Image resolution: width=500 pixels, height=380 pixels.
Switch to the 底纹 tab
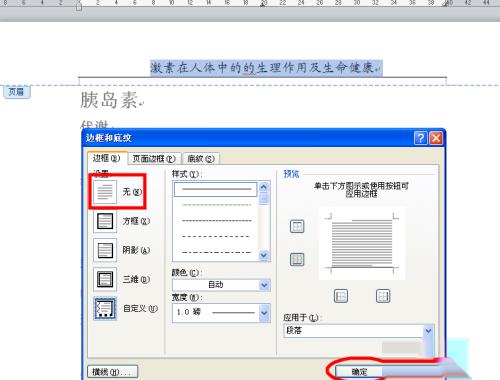[201, 159]
